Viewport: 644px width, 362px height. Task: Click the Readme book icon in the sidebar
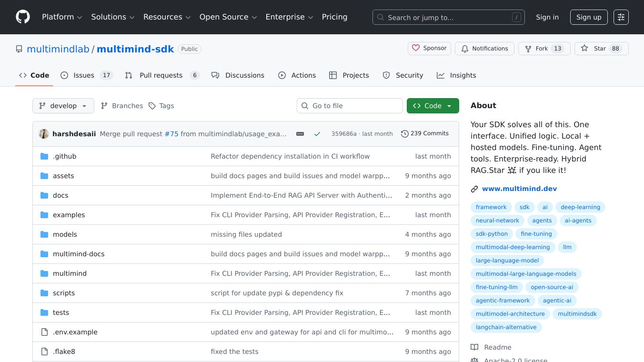point(474,347)
